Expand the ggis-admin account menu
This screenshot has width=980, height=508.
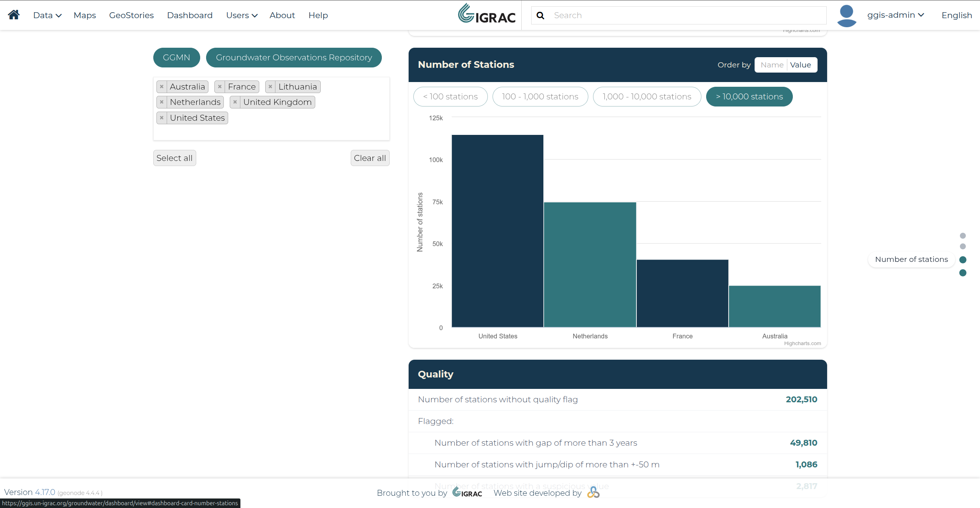point(895,15)
